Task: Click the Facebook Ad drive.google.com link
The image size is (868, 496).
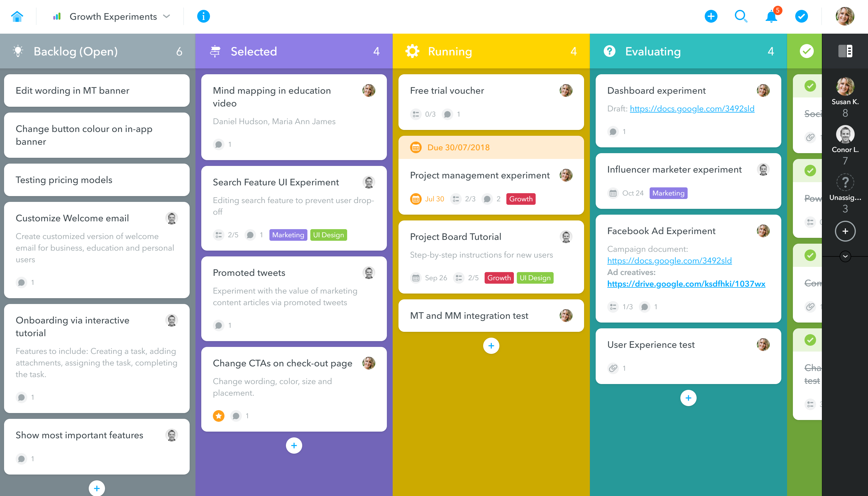Action: (x=686, y=284)
